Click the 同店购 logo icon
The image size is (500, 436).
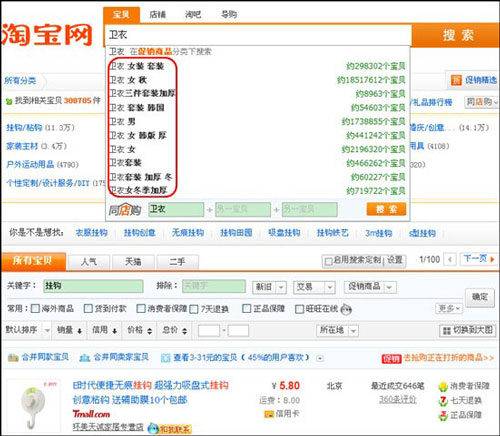125,210
